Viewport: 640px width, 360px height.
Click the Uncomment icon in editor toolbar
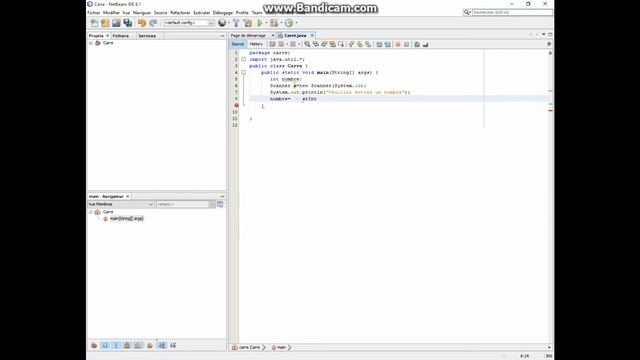pyautogui.click(x=426, y=44)
